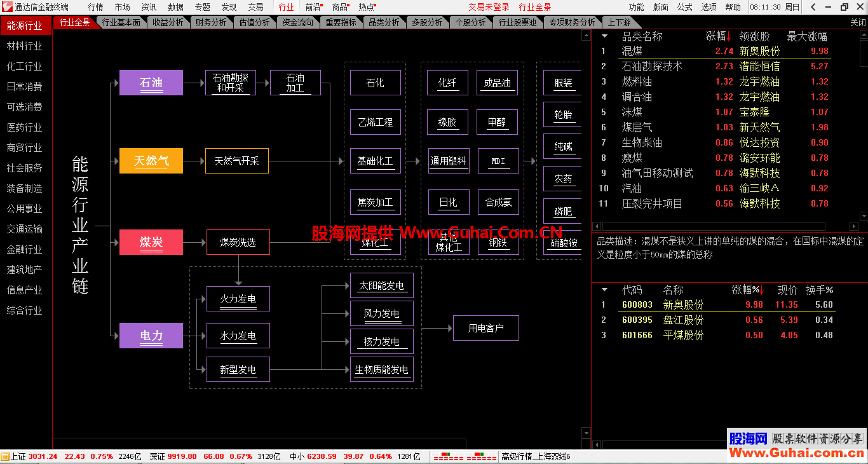The image size is (868, 464).
Task: Click down arrow of category list scrollbar
Action: coord(864,216)
